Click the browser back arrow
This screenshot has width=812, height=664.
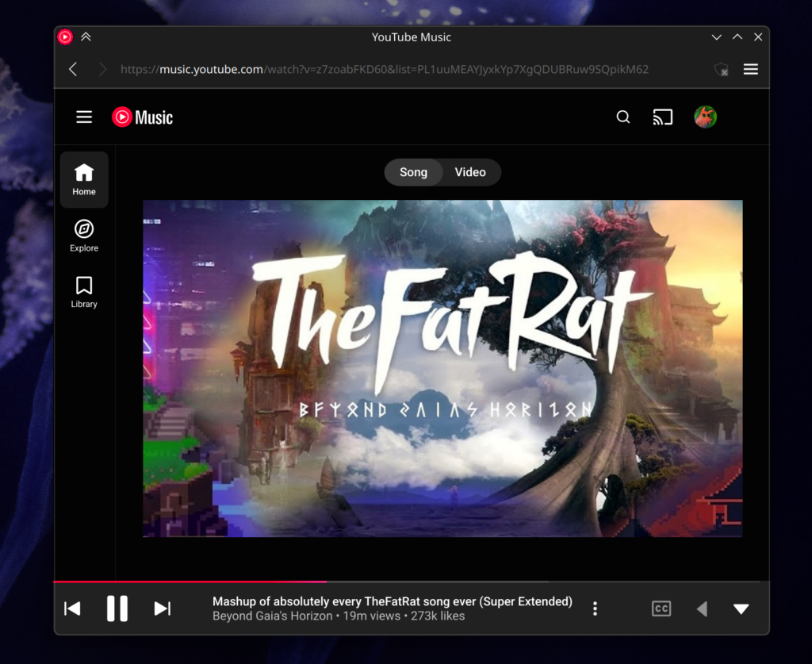click(73, 69)
